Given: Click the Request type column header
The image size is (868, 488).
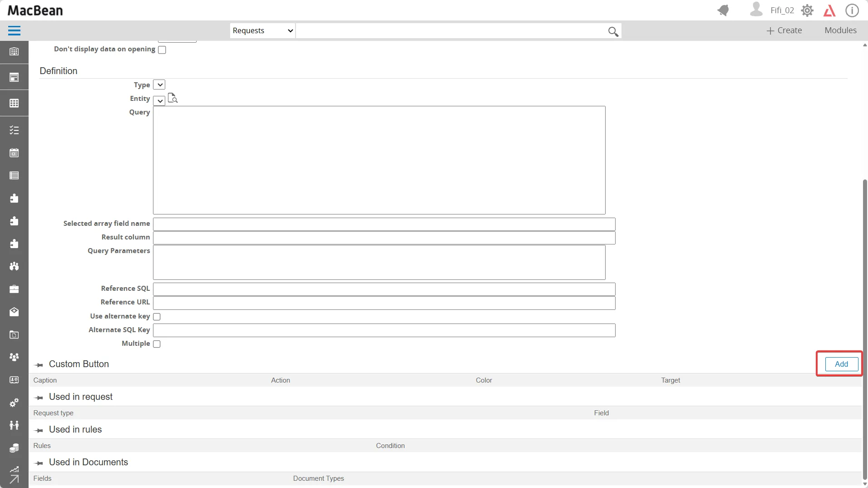Looking at the screenshot, I should click(53, 413).
